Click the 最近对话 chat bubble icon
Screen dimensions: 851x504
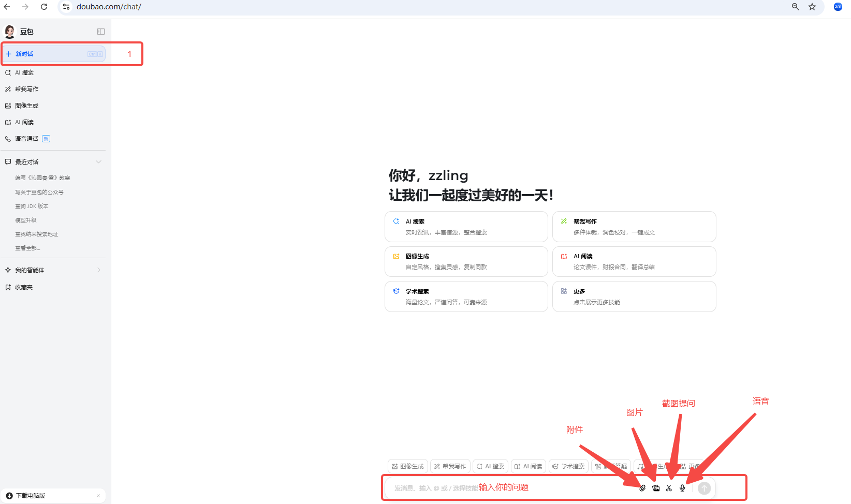[x=8, y=162]
